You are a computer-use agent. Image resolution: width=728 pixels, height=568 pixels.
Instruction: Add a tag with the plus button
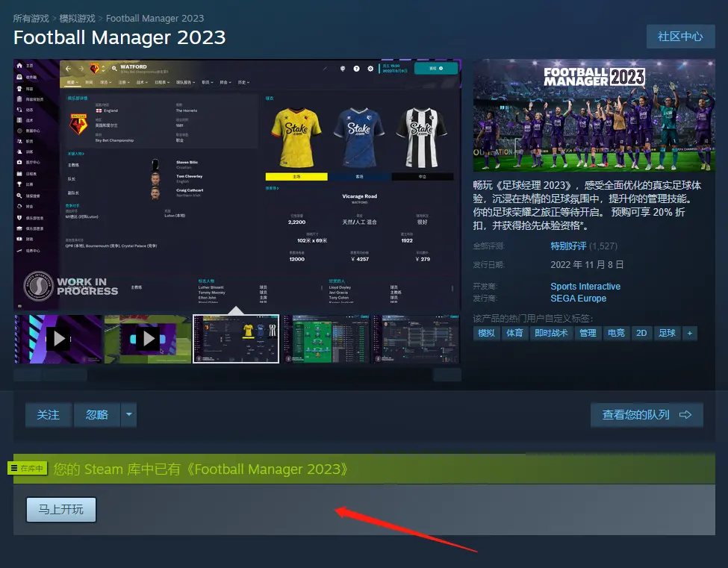[x=689, y=333]
